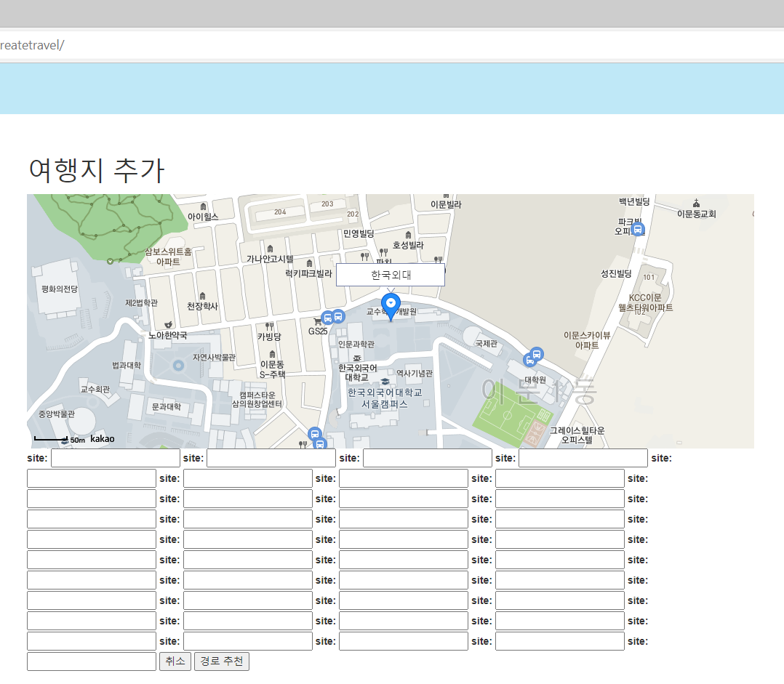
Task: Click the 경로 추천 button
Action: [x=222, y=661]
